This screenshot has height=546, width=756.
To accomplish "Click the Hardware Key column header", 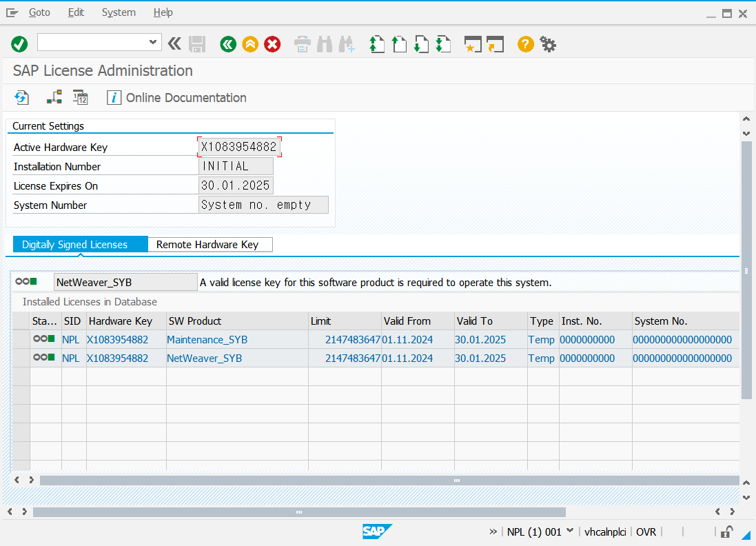I will pos(126,321).
